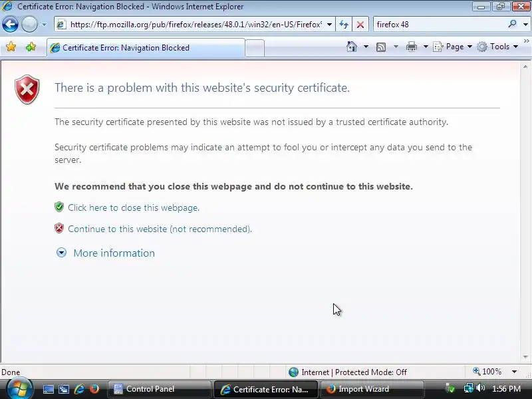Open the recent pages dropdown arrow
Image resolution: width=532 pixels, height=399 pixels.
[x=44, y=25]
